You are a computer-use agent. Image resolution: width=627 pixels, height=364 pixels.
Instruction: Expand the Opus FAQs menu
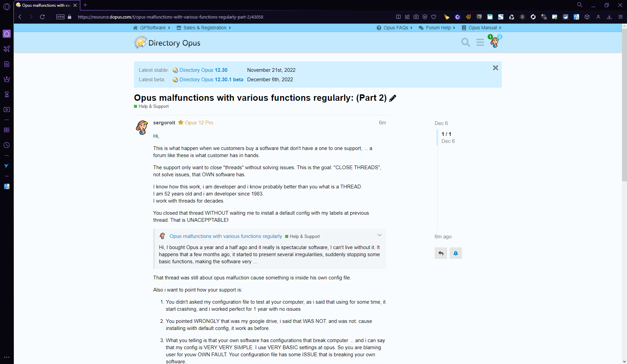coord(394,28)
